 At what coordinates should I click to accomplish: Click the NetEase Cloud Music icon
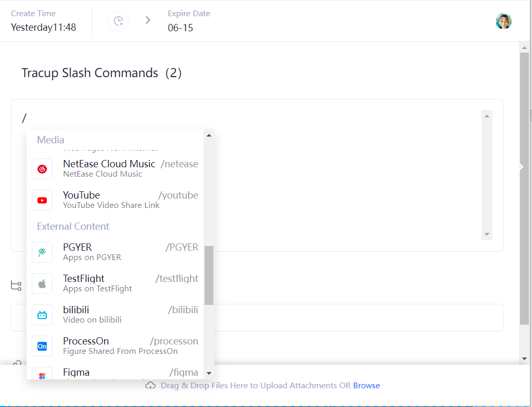point(42,168)
